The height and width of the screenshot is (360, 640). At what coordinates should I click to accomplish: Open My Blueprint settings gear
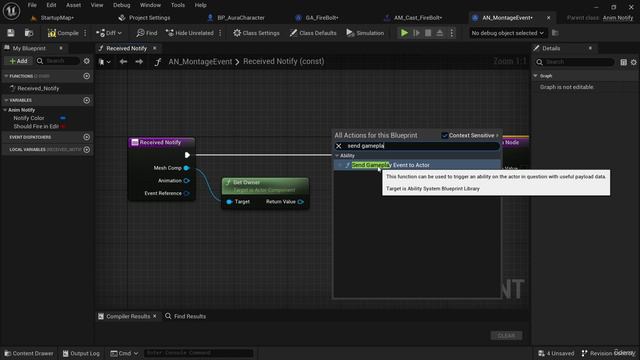coord(87,61)
